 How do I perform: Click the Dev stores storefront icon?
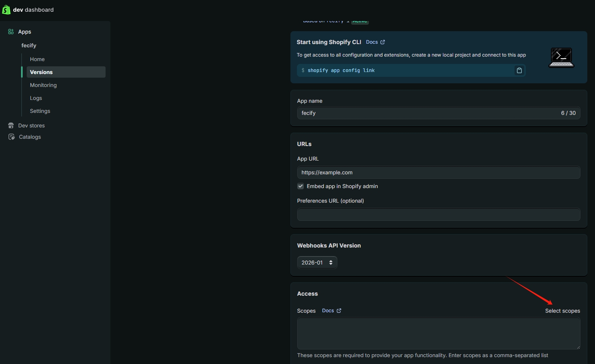point(11,125)
